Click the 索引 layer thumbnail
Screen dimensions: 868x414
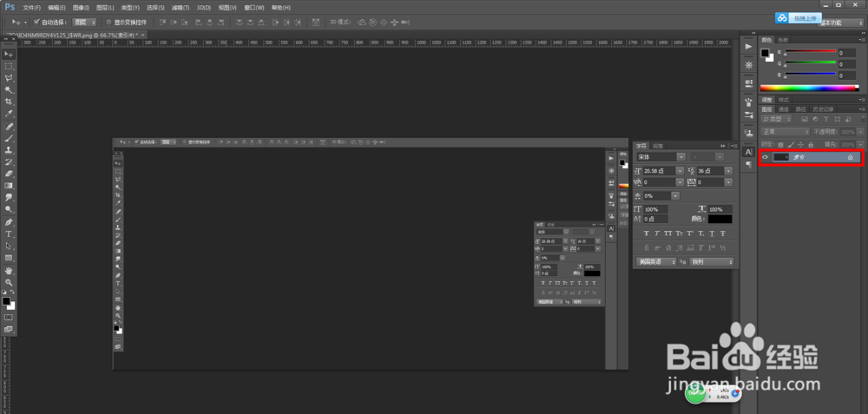[781, 158]
